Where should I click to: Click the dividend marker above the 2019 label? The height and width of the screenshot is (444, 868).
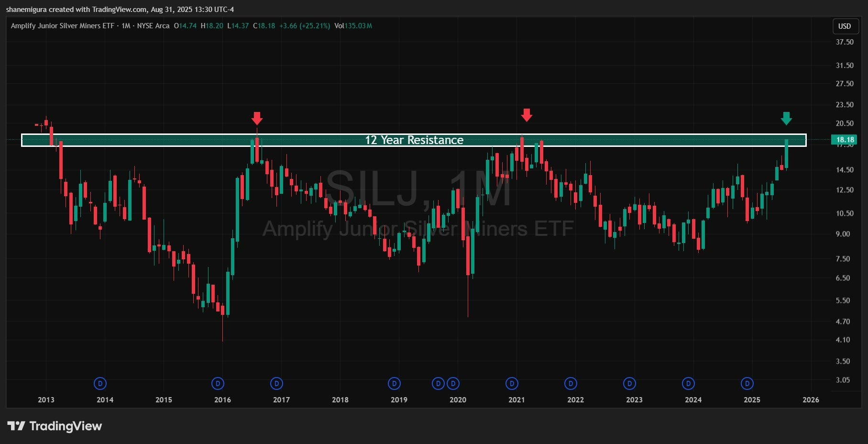click(x=394, y=383)
